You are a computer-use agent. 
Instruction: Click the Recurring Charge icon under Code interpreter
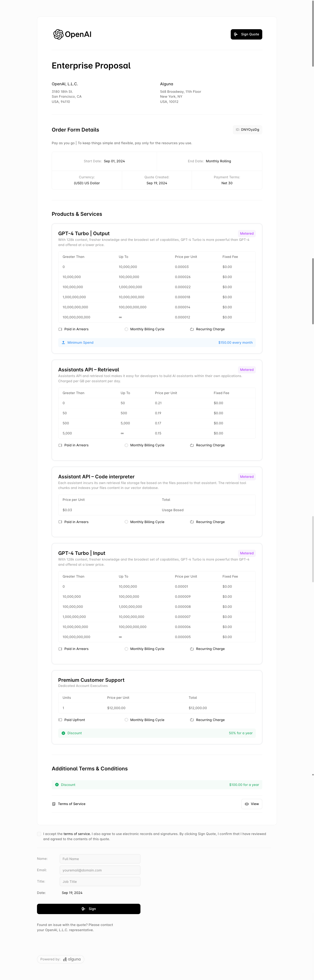pyautogui.click(x=192, y=522)
